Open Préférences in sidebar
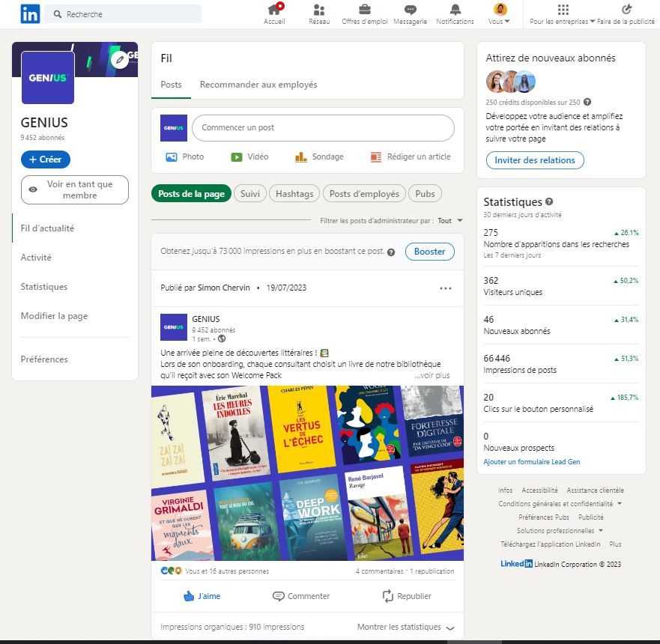 [x=43, y=359]
